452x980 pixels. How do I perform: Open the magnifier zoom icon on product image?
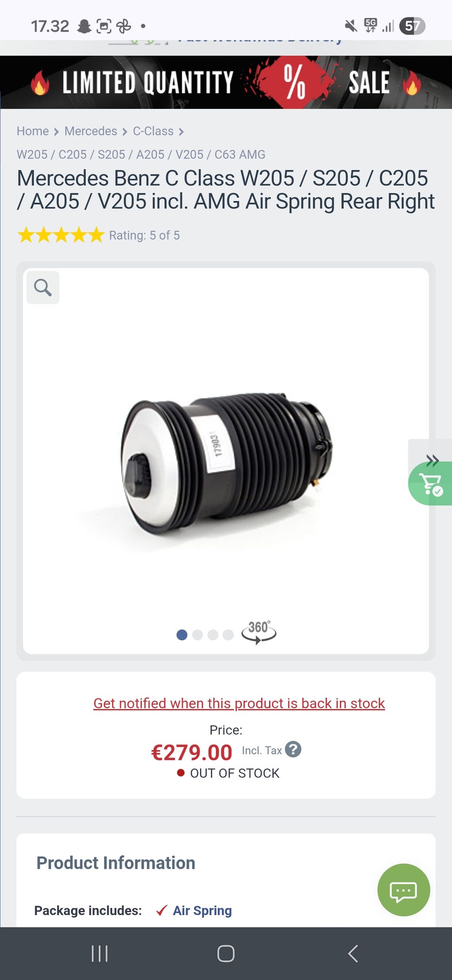(43, 287)
